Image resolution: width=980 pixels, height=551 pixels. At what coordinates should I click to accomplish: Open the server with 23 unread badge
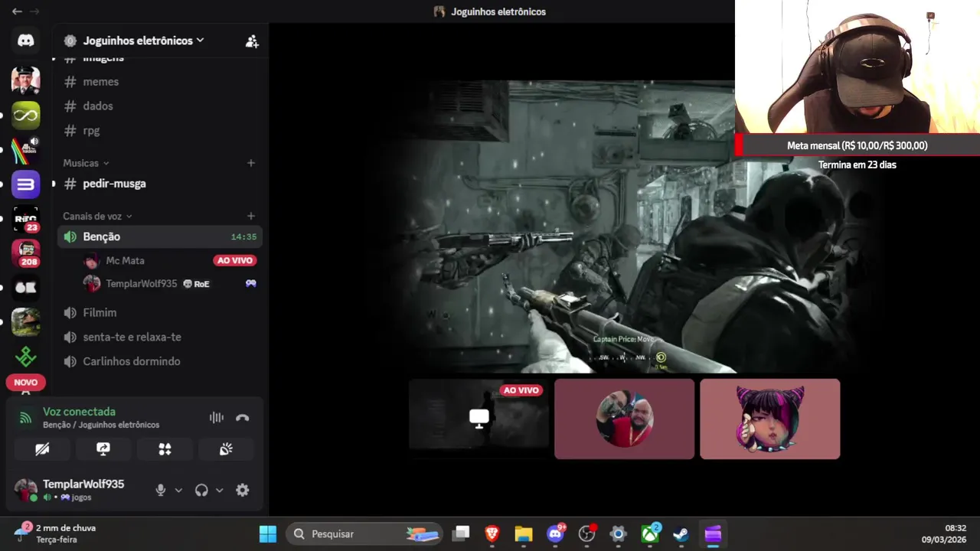pyautogui.click(x=25, y=220)
